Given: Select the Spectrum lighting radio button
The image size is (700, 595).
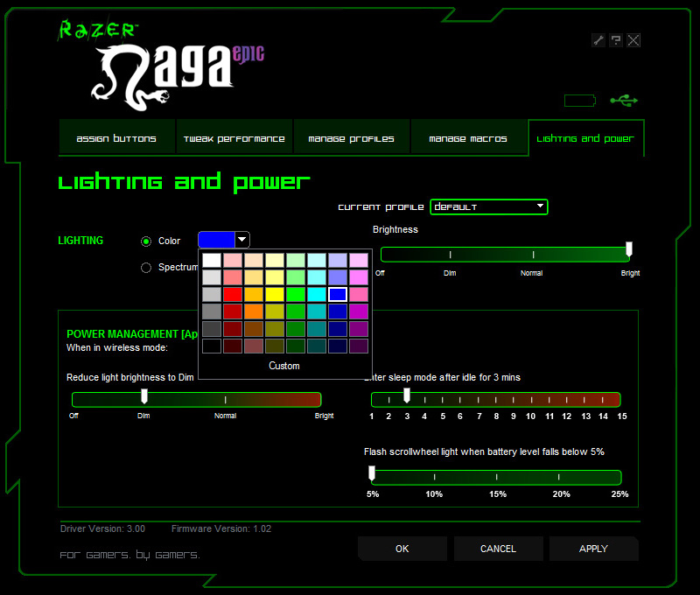Looking at the screenshot, I should (x=146, y=268).
